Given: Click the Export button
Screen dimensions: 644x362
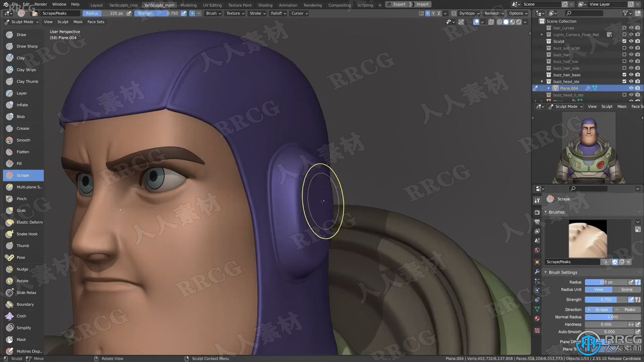Looking at the screenshot, I should click(x=396, y=4).
